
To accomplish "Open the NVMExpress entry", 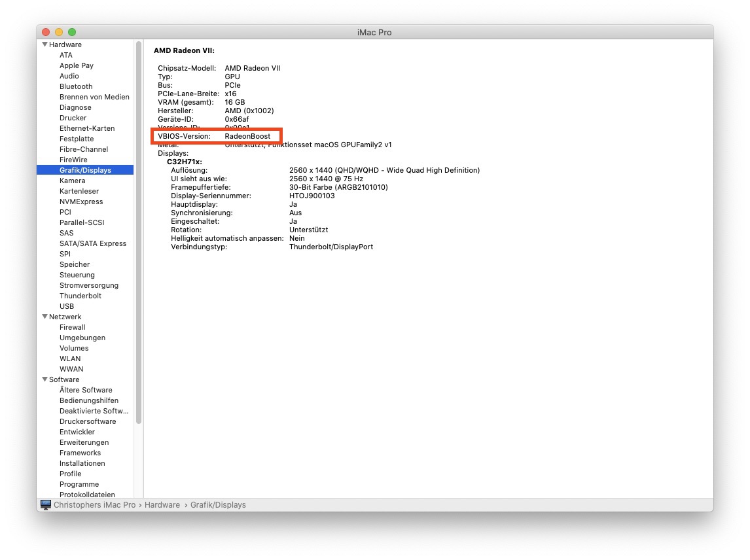I will [81, 201].
